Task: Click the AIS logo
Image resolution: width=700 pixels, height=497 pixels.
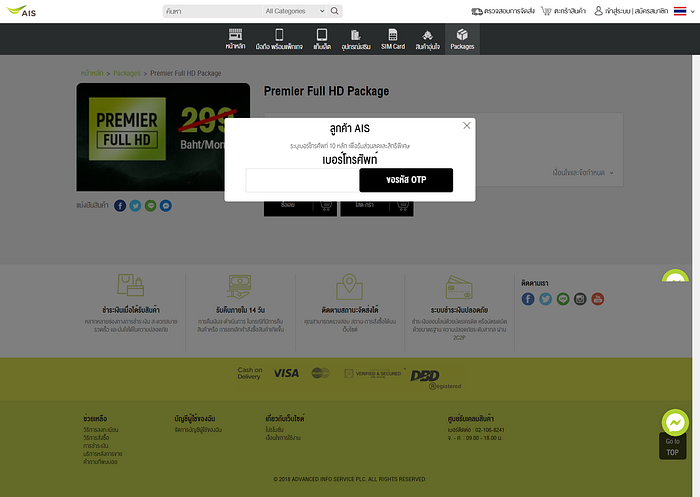Action: coord(21,11)
